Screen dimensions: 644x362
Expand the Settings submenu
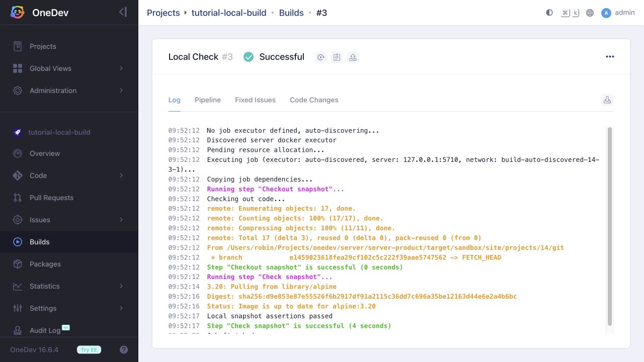tap(121, 308)
